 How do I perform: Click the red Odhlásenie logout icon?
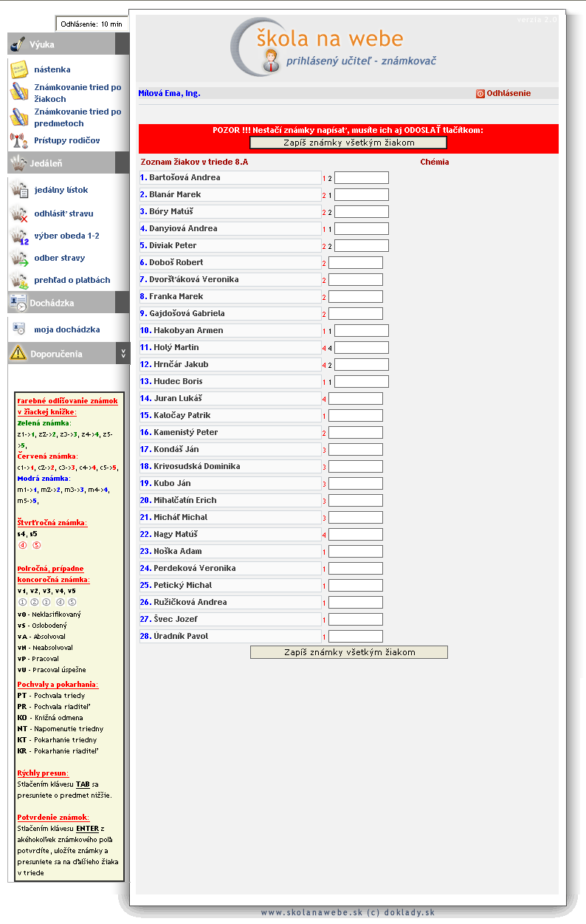480,94
